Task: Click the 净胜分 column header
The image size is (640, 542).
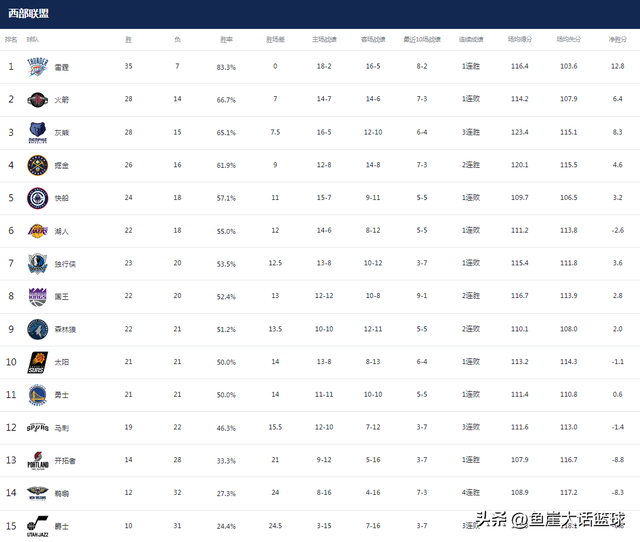Action: point(618,40)
